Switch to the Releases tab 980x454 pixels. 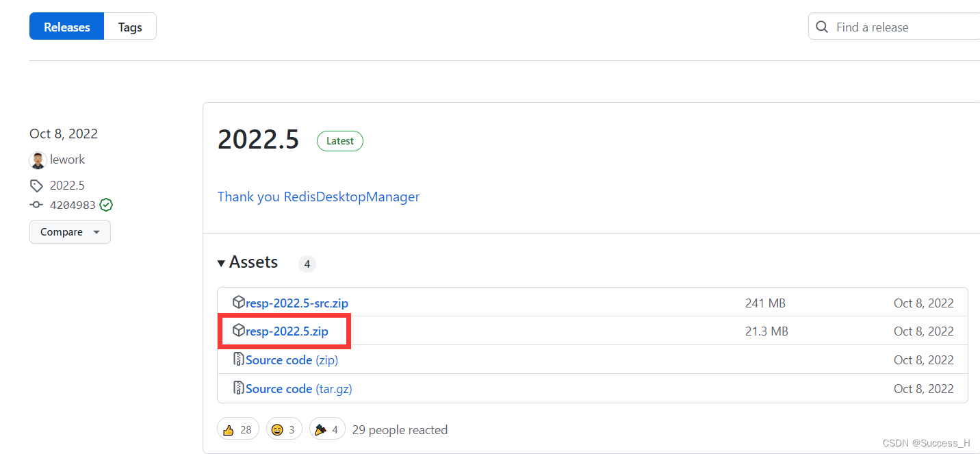67,27
